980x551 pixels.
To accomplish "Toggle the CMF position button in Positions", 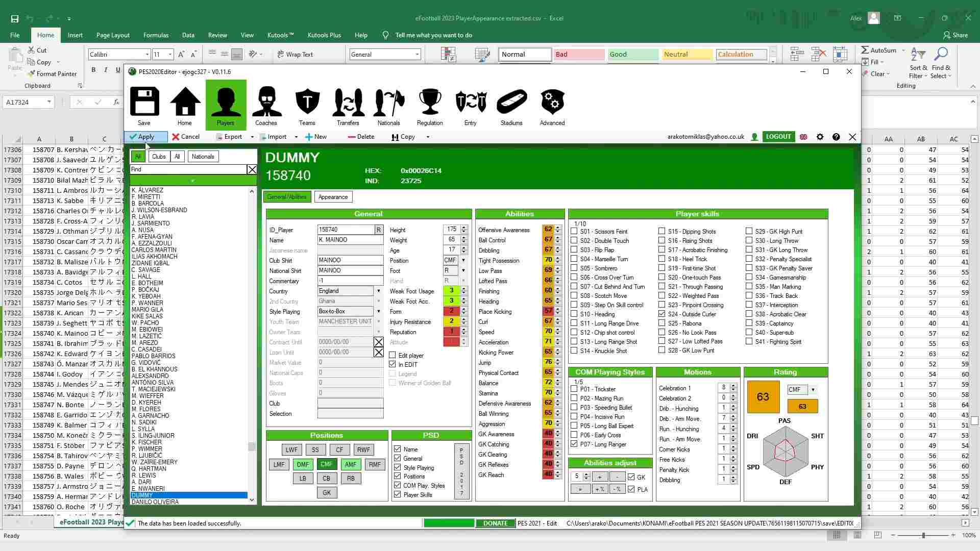I will [x=326, y=464].
